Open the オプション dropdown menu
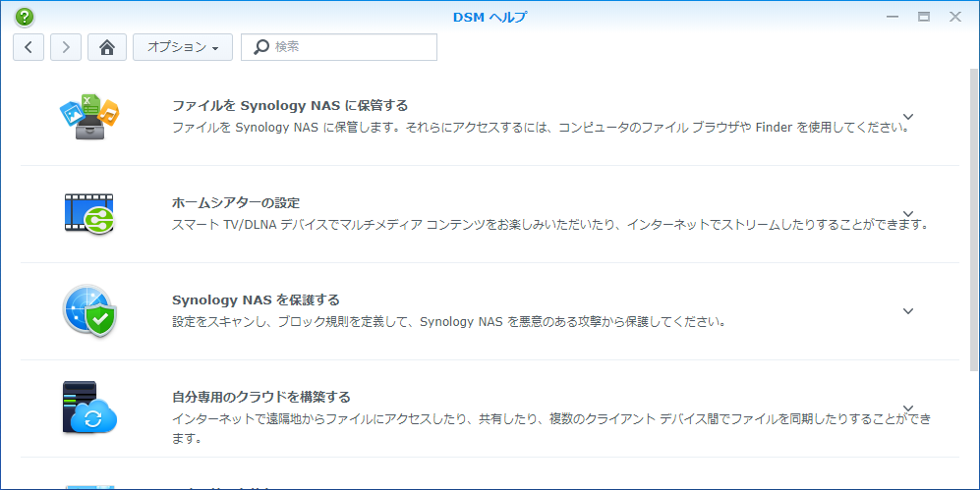This screenshot has height=490, width=980. coord(183,47)
